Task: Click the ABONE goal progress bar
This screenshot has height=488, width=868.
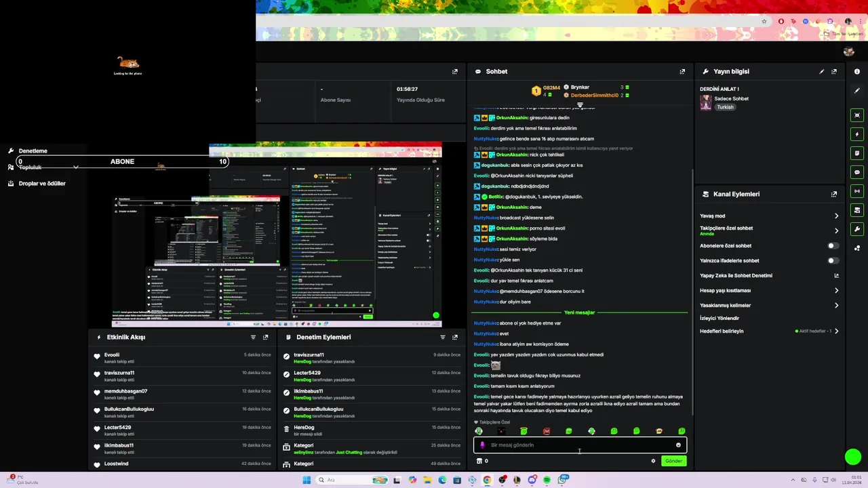Action: [123, 162]
